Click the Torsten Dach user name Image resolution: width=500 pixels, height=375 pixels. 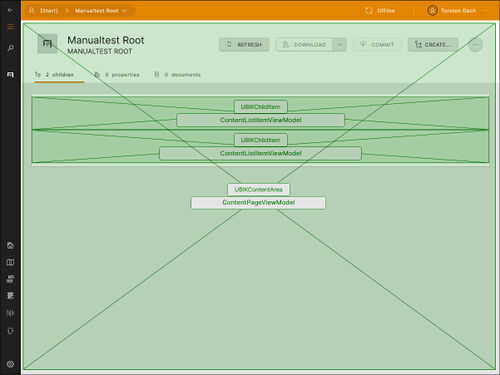[x=458, y=11]
